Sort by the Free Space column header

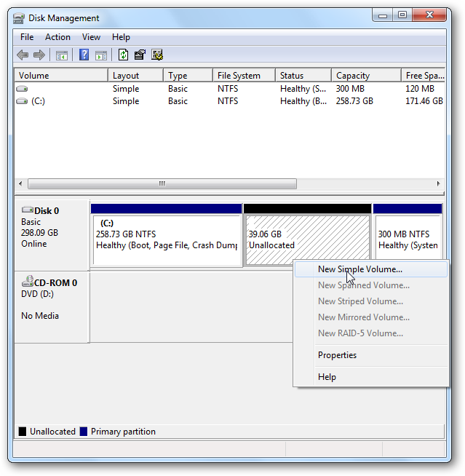(x=424, y=76)
